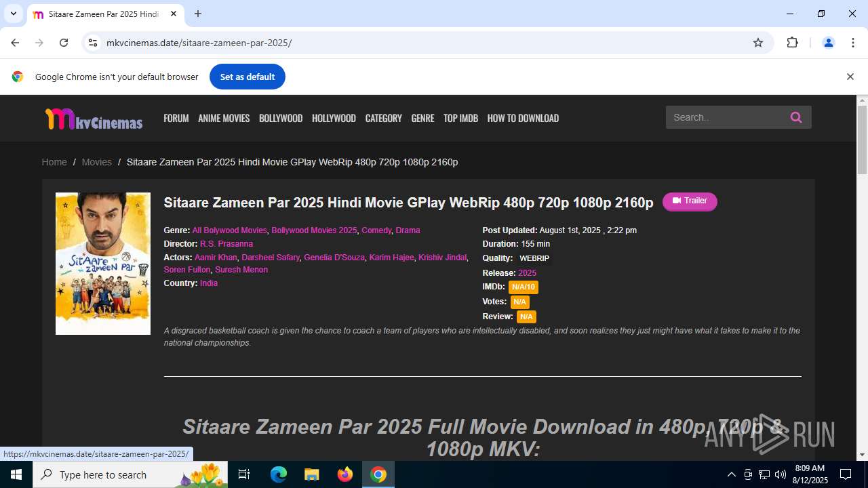Close the Sitaare Zameen Par tab
Viewport: 868px width, 488px height.
click(174, 14)
